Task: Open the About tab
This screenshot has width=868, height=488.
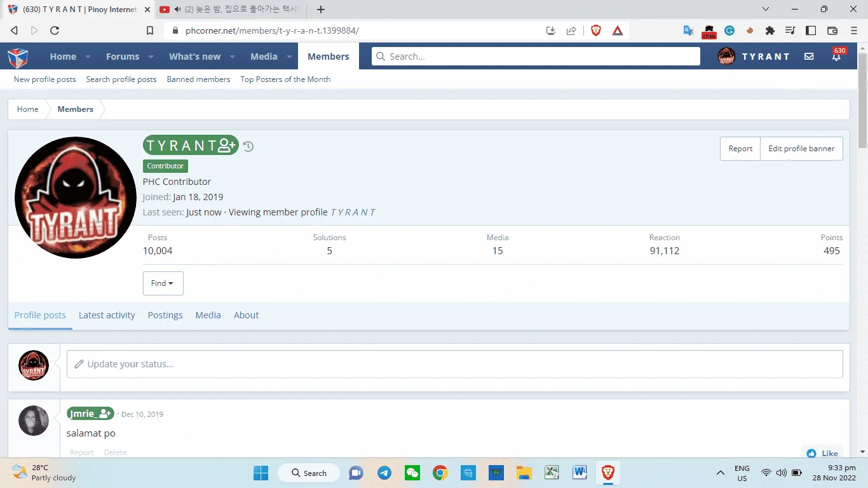Action: click(x=246, y=315)
